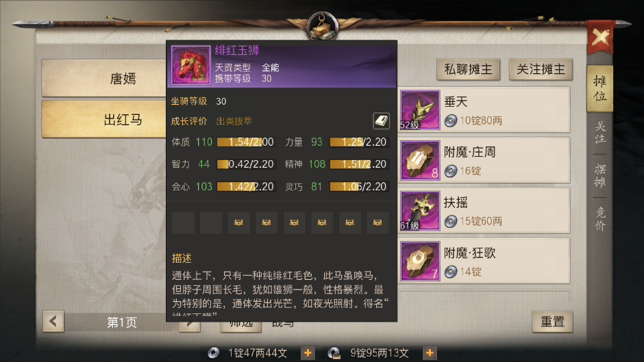This screenshot has height=362, width=644.
Task: Click the 私聊摊主 button
Action: pyautogui.click(x=468, y=69)
